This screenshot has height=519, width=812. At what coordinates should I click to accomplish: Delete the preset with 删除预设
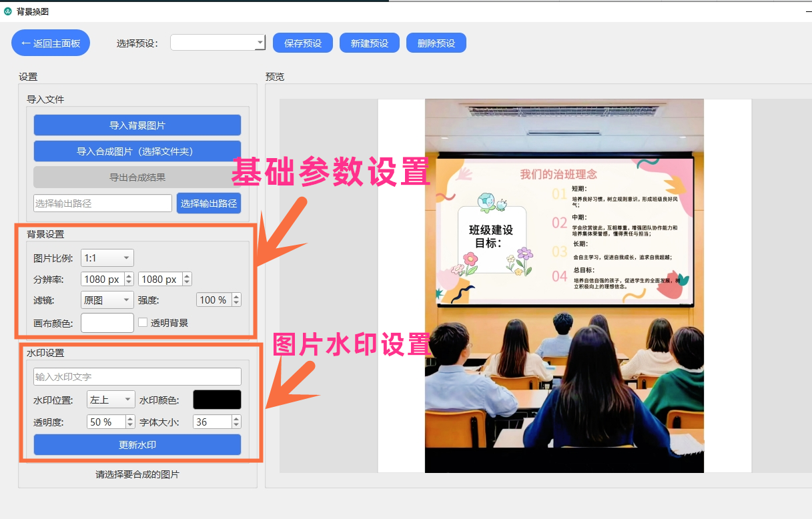coord(436,43)
